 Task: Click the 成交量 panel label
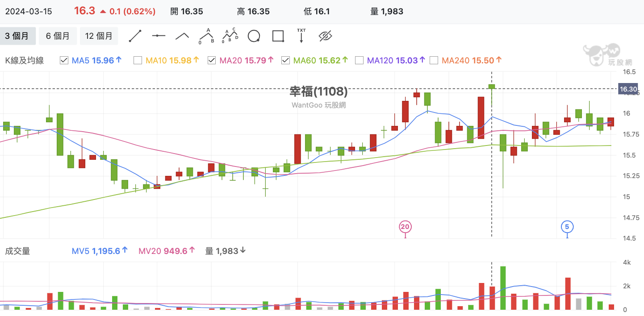17,251
